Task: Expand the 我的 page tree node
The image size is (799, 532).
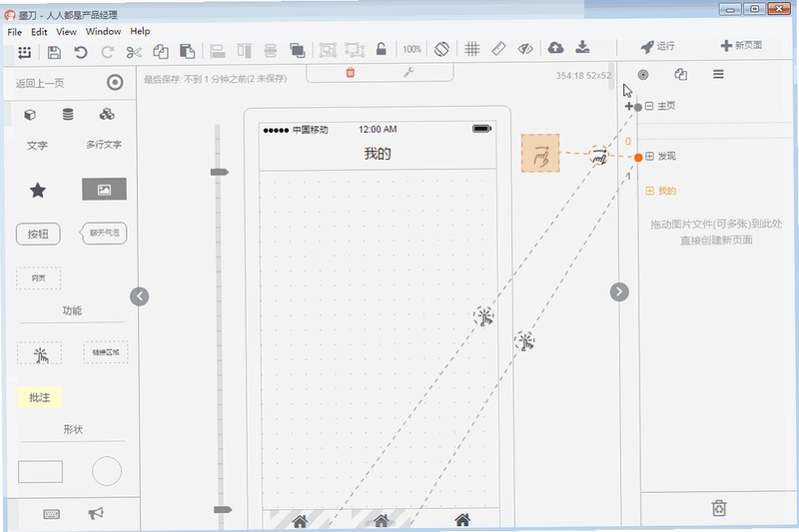Action: point(650,191)
